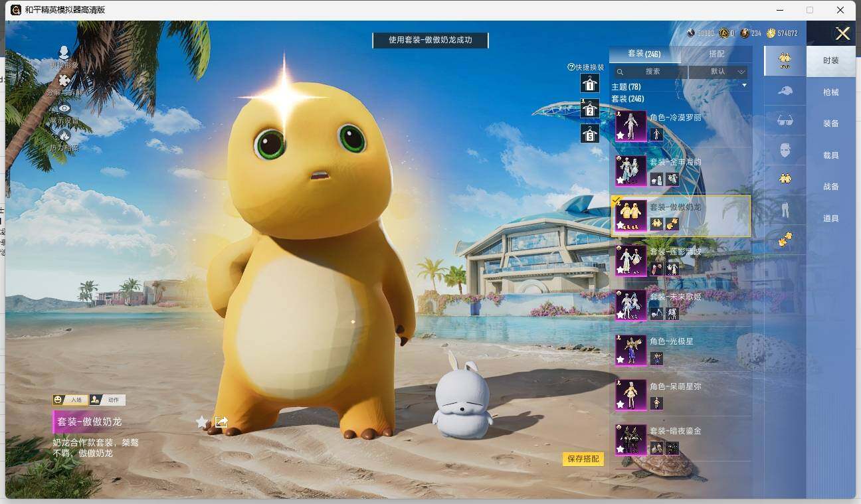Select the 套装-暗夜鎏金 thumbnail
861x504 pixels.
pos(630,440)
